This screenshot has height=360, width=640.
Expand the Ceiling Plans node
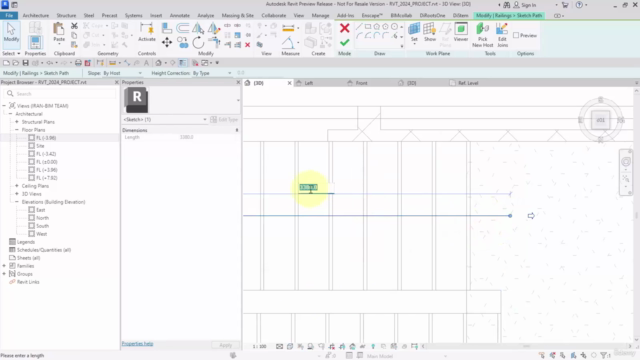pos(17,186)
